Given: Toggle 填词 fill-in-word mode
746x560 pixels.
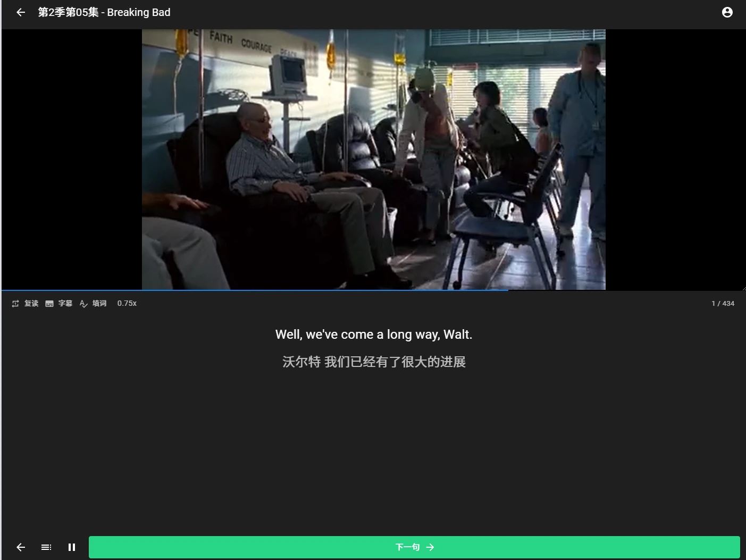Looking at the screenshot, I should (93, 303).
